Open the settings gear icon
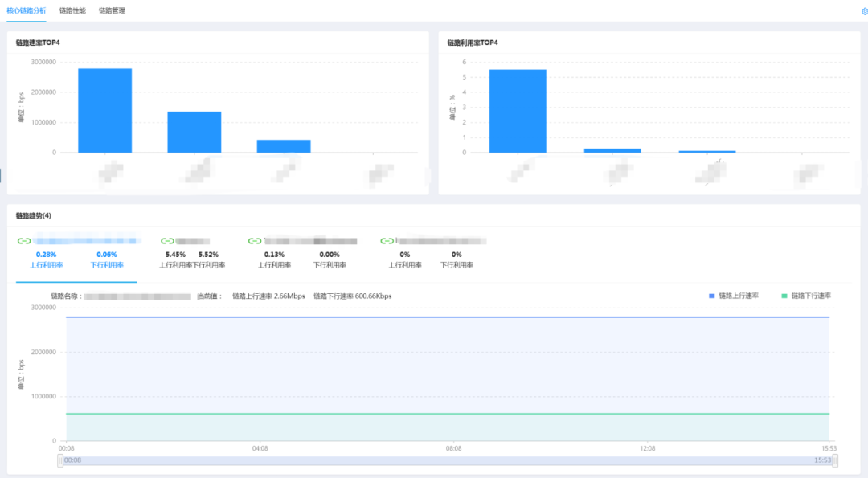This screenshot has height=478, width=868. pos(864,11)
